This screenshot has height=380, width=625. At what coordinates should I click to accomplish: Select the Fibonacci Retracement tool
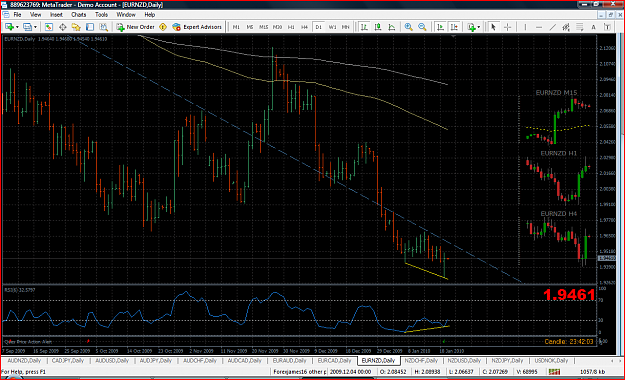point(580,27)
